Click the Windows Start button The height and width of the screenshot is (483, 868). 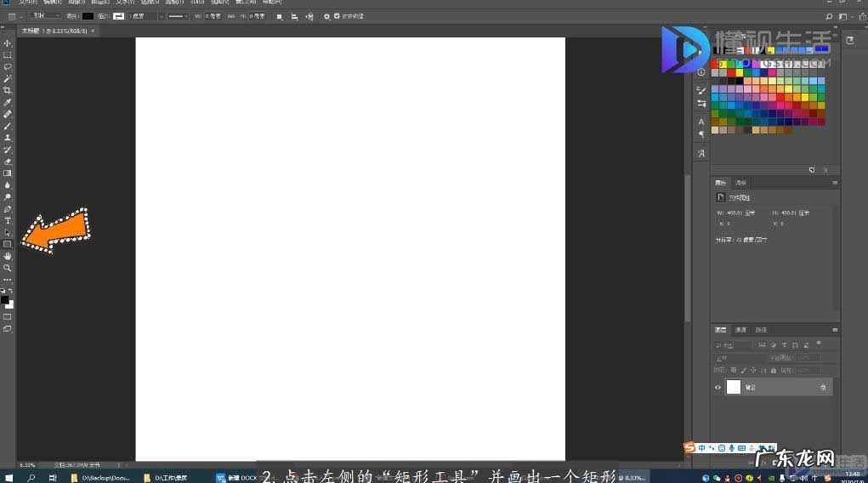coord(9,477)
